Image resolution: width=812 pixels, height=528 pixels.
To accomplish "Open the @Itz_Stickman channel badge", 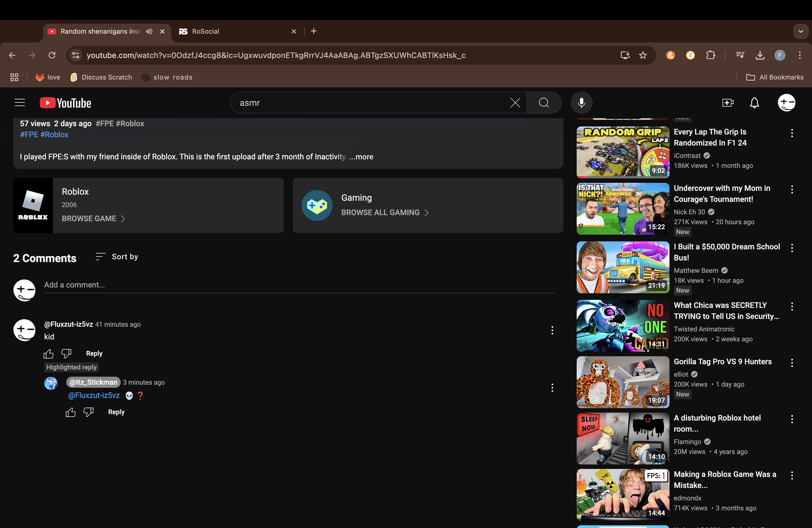I will tap(93, 382).
